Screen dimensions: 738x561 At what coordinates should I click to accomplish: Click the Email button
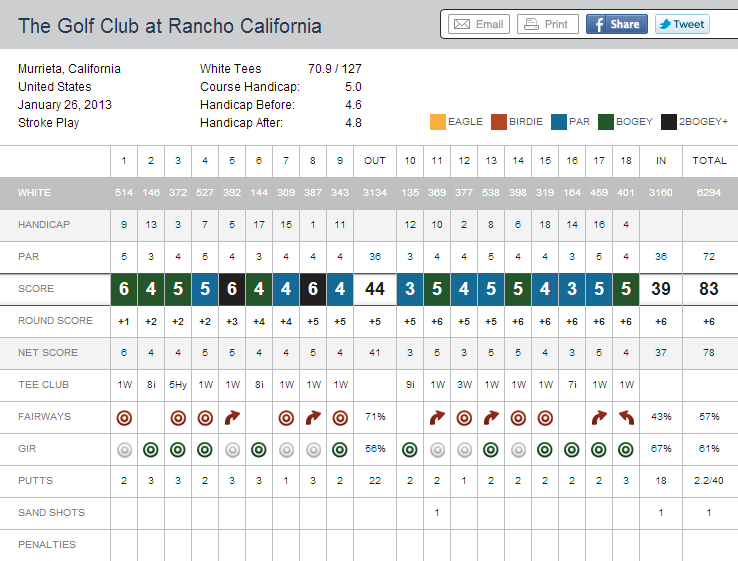(x=476, y=24)
